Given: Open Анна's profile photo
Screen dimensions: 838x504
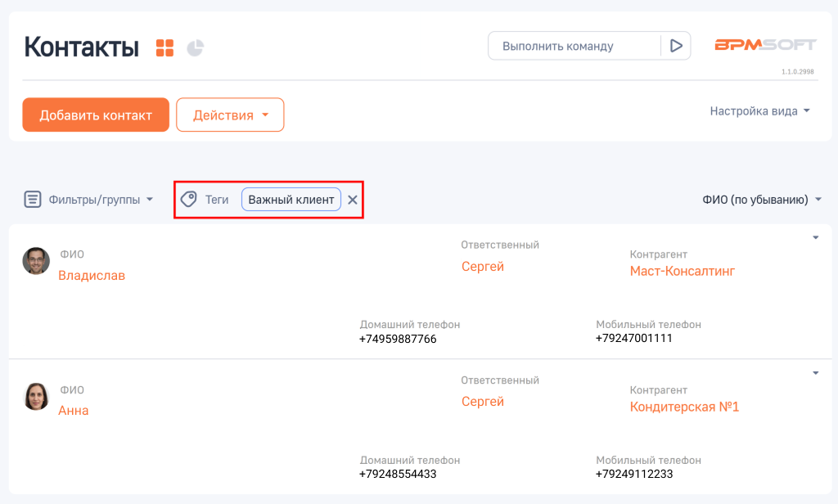Looking at the screenshot, I should pos(36,397).
